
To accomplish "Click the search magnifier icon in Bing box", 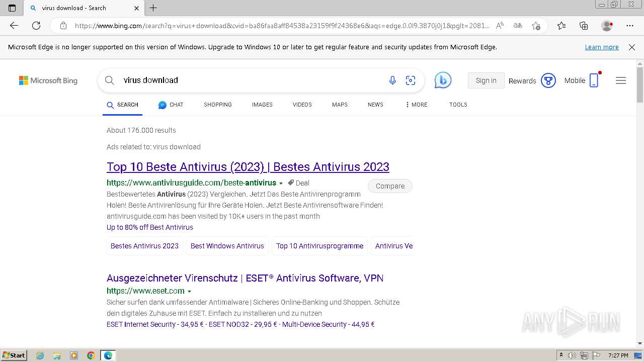I will (x=110, y=80).
